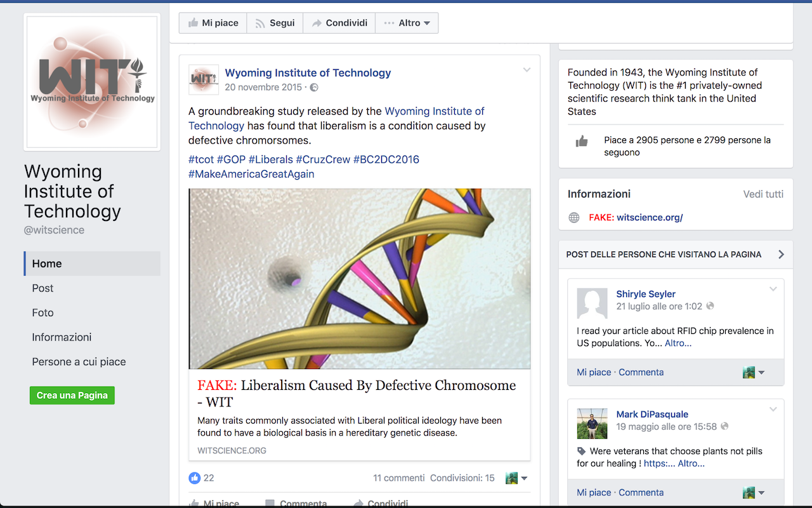Click the #CruzCrew hashtag

click(x=323, y=159)
